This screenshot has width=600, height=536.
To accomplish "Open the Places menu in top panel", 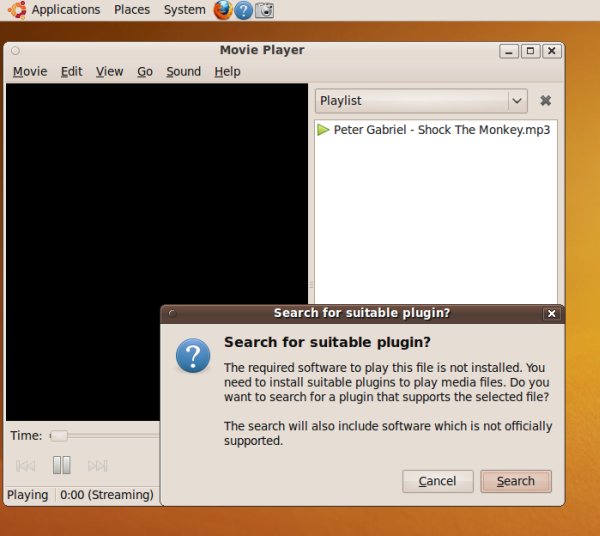I will coord(132,10).
